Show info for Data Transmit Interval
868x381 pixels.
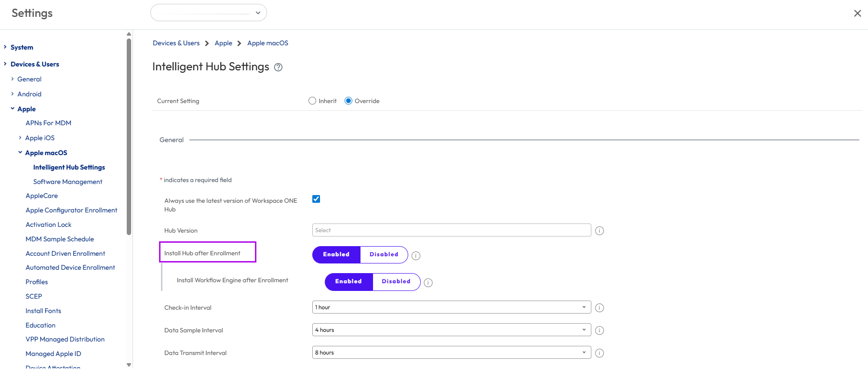600,353
